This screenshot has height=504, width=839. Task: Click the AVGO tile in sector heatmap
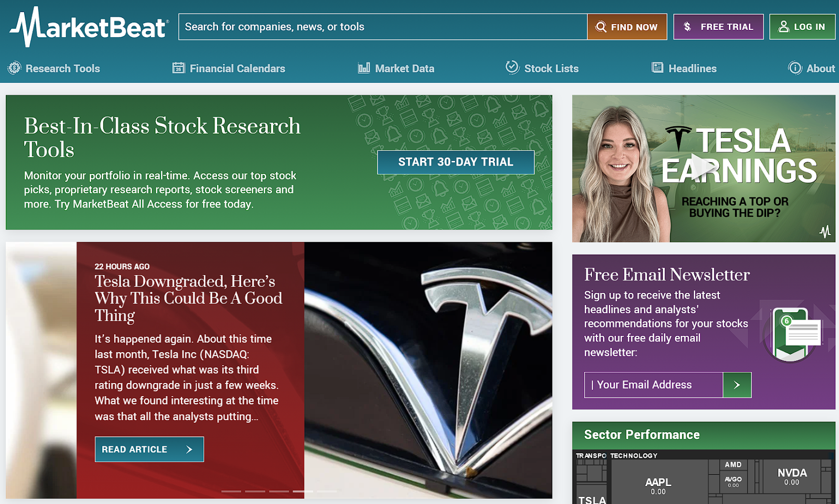[733, 481]
